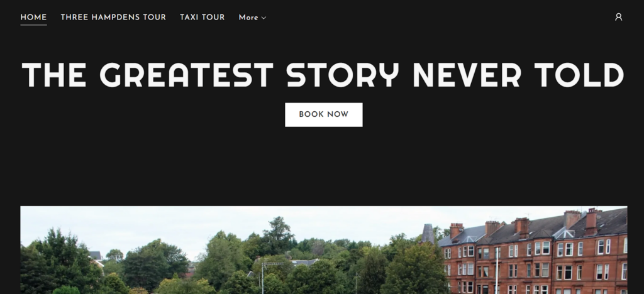Click the red sandstone tenement building in photo
The height and width of the screenshot is (294, 644).
[534, 254]
